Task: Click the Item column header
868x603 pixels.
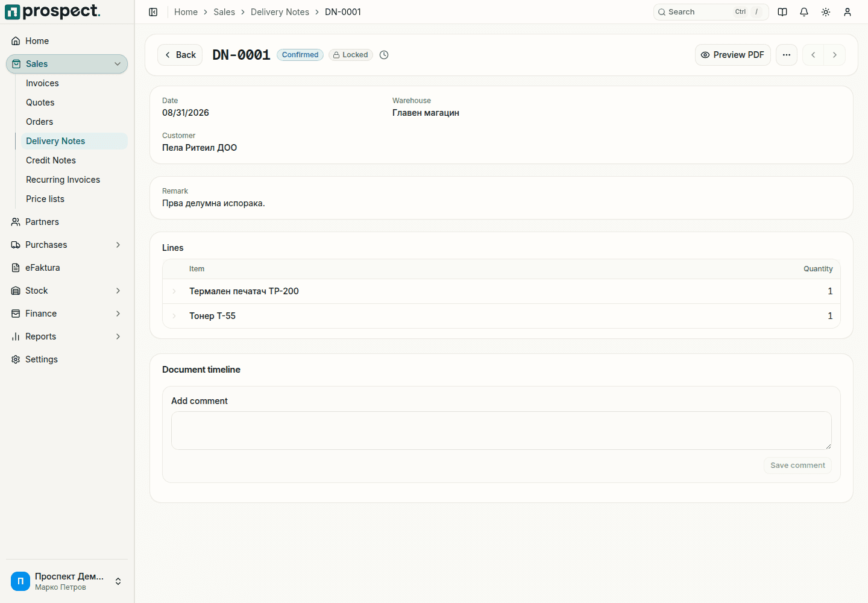Action: (x=197, y=269)
